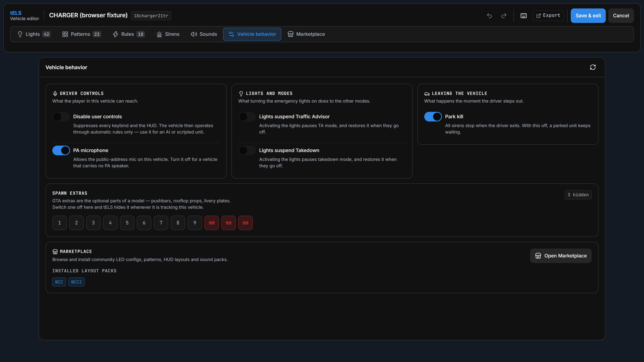Switch to the Sounds tab
Viewport: 644px width, 362px height.
pos(204,34)
